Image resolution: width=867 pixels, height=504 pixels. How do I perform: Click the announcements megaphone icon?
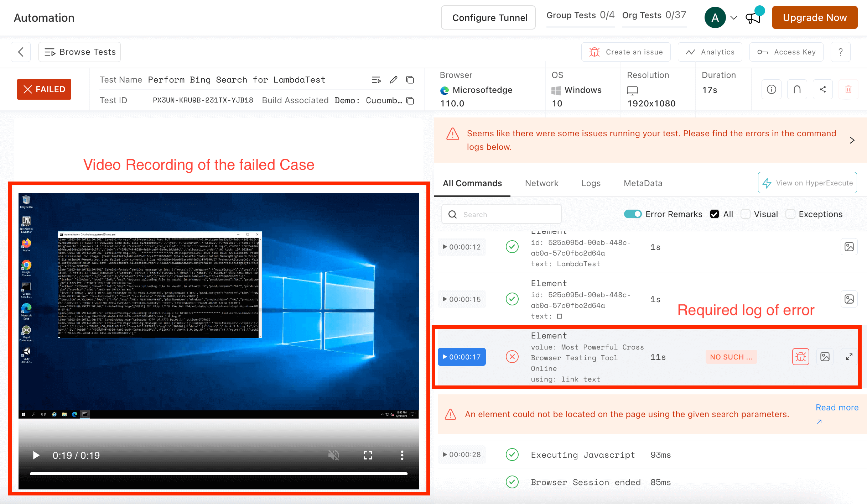coord(753,17)
